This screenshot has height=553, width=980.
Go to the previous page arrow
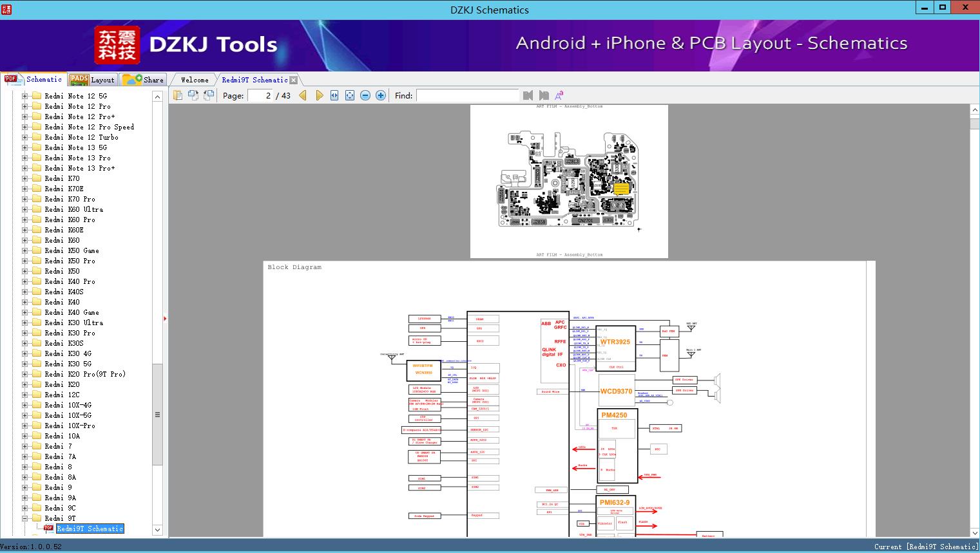pos(303,95)
